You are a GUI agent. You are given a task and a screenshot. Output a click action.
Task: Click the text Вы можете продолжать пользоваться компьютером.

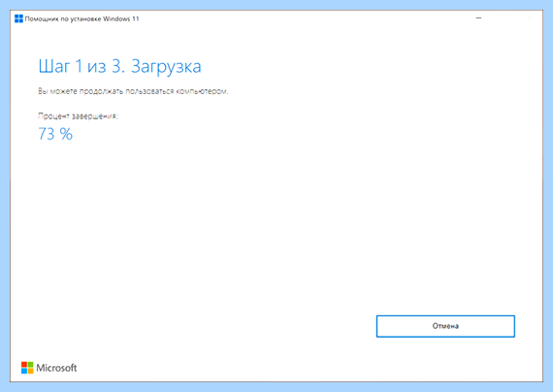(x=133, y=91)
